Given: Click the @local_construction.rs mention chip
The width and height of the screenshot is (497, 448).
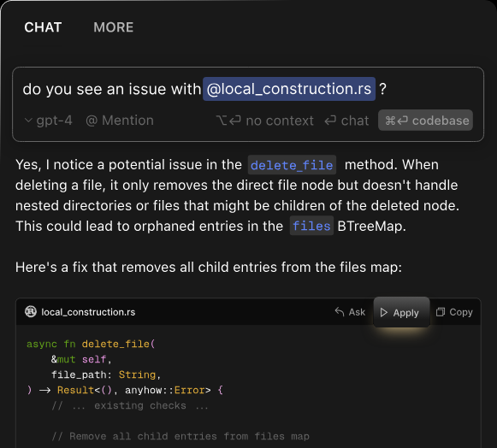Looking at the screenshot, I should (x=289, y=89).
